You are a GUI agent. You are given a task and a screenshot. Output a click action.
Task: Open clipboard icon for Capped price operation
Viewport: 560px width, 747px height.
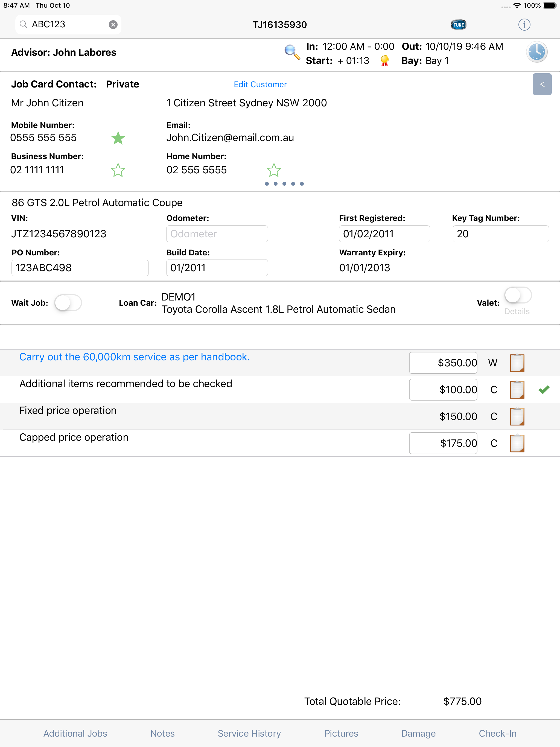click(x=517, y=443)
